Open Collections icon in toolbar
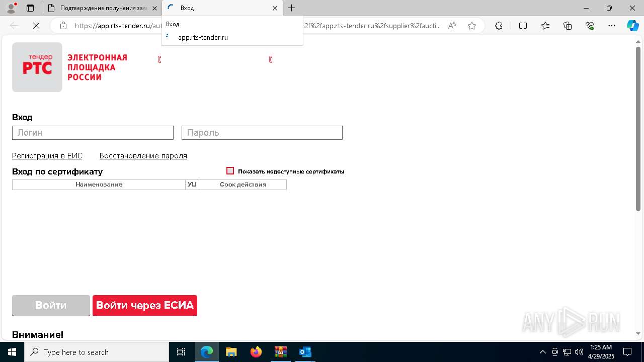This screenshot has height=362, width=644. point(568,26)
